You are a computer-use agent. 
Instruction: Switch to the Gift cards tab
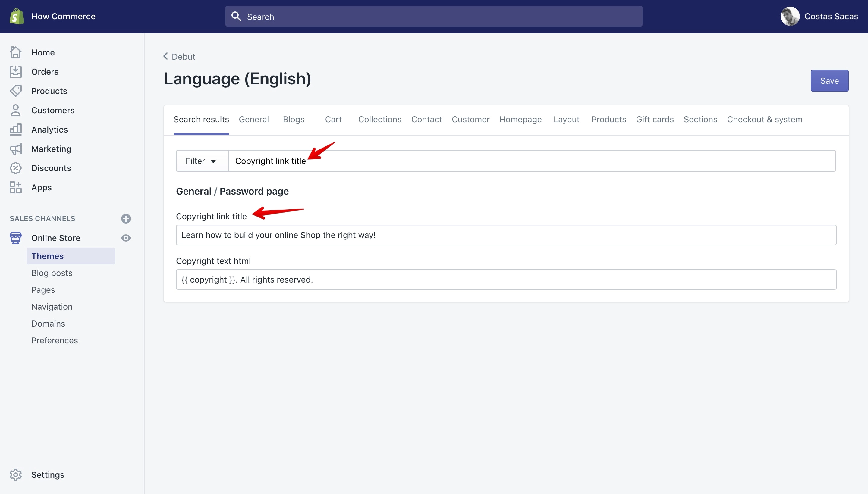coord(655,119)
